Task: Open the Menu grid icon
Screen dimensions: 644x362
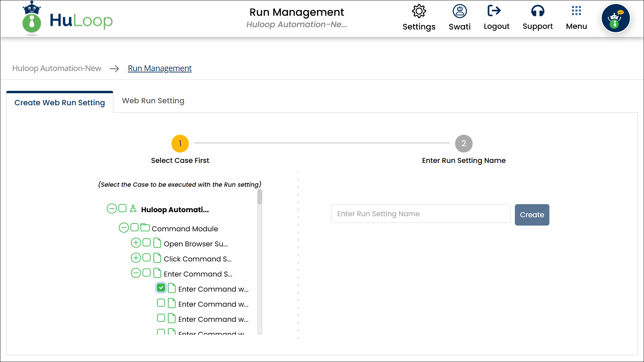Action: click(576, 11)
